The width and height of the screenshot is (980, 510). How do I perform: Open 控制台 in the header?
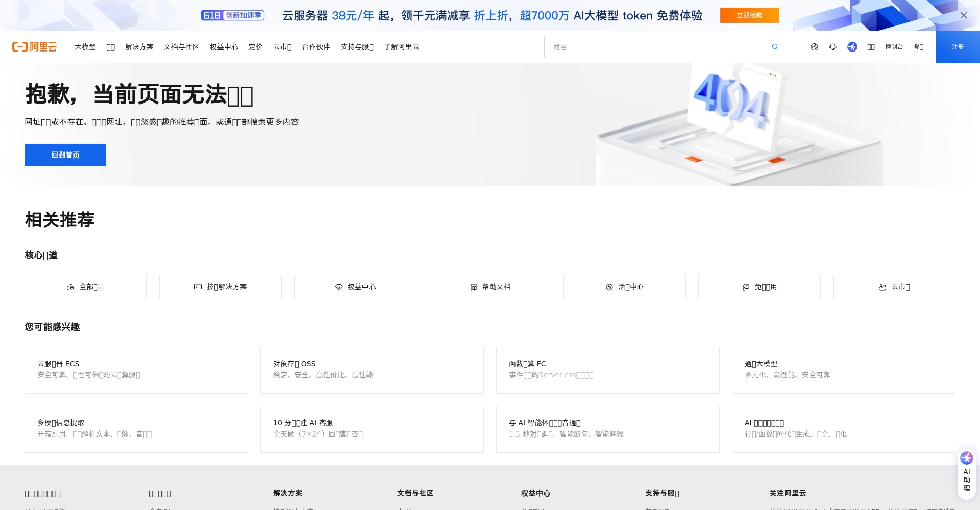pos(894,47)
